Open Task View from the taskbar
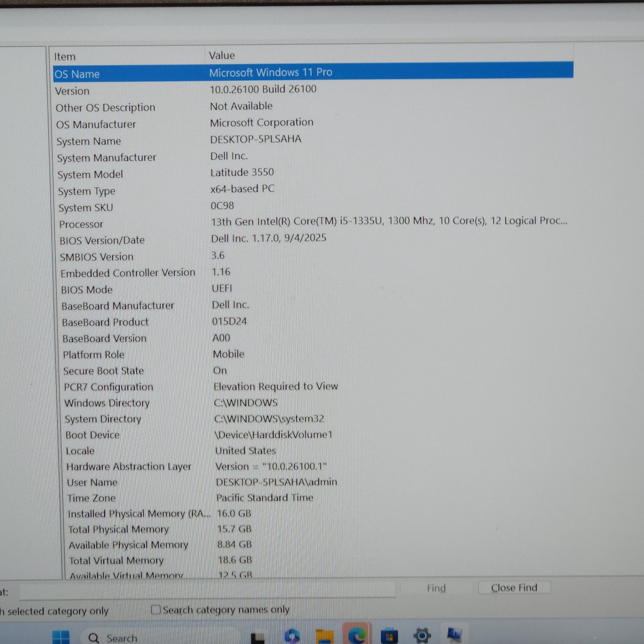The image size is (644, 644). click(258, 637)
